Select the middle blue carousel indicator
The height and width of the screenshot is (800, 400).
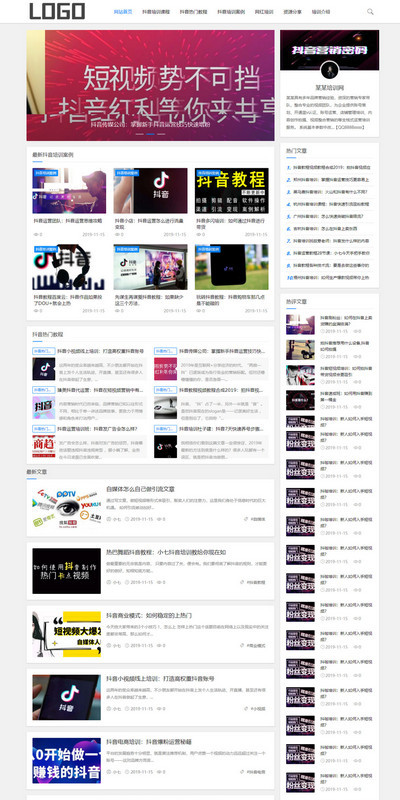pyautogui.click(x=151, y=134)
